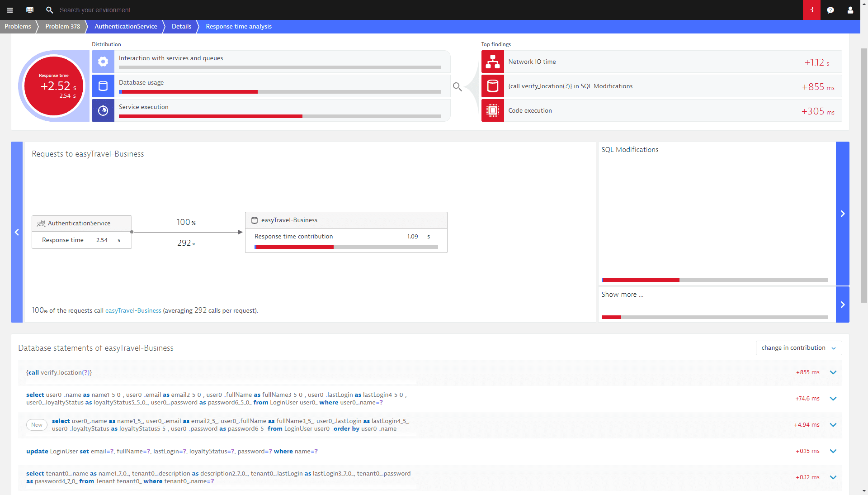Click the +855 ms value in statements

(807, 372)
